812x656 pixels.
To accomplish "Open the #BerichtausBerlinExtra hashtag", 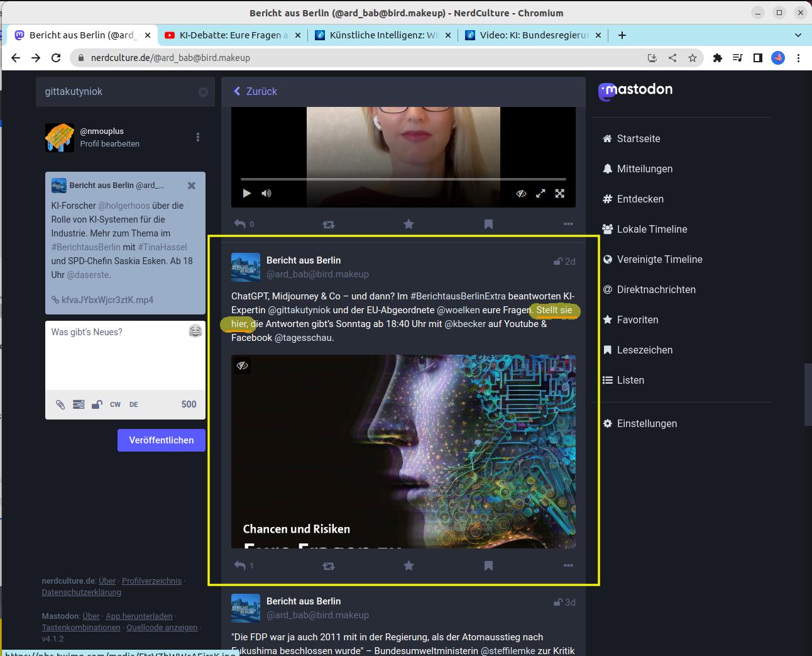I will 458,296.
